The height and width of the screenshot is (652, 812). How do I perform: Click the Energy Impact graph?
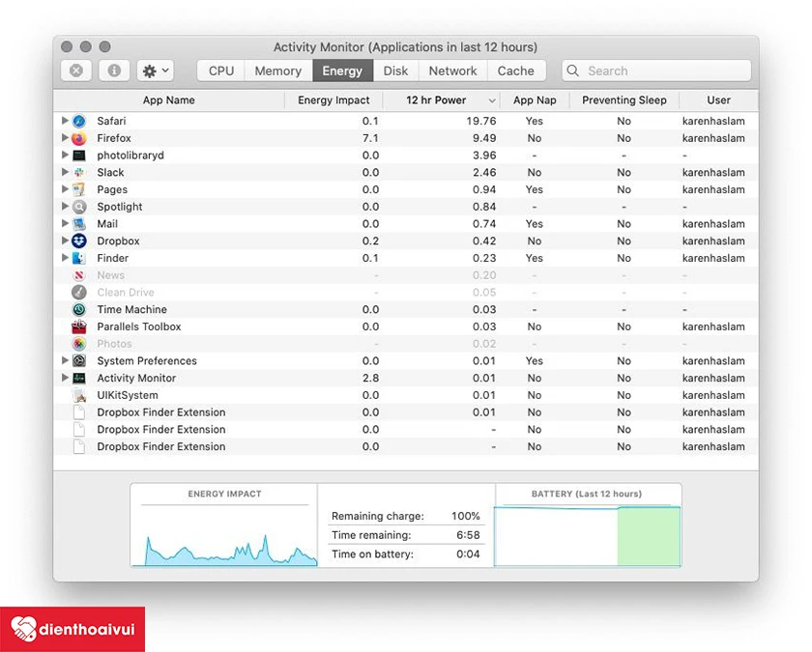pyautogui.click(x=224, y=537)
